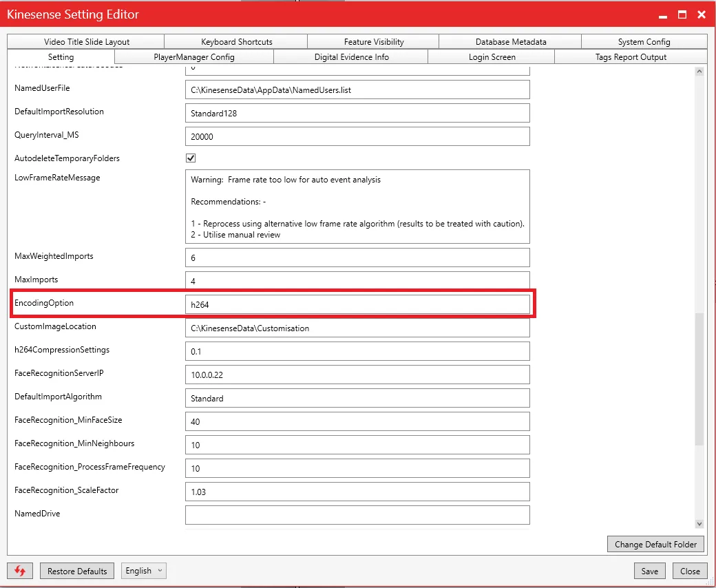Open Tags Report Output tab
The height and width of the screenshot is (588, 716).
coord(631,56)
